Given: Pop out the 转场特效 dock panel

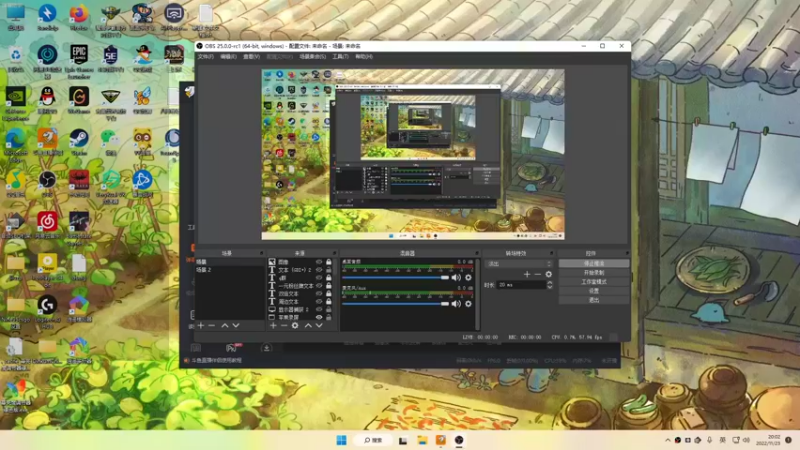Looking at the screenshot, I should click(552, 253).
